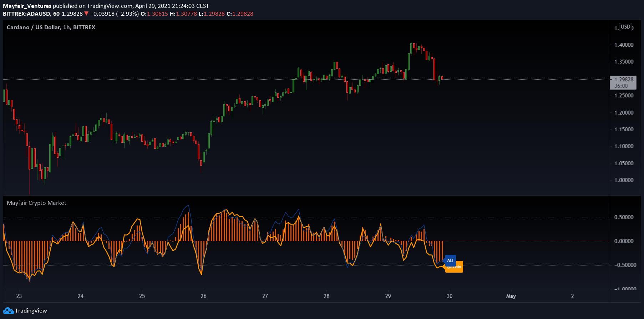The image size is (644, 319).
Task: Click the 36:00 candle countdown timer
Action: (621, 86)
